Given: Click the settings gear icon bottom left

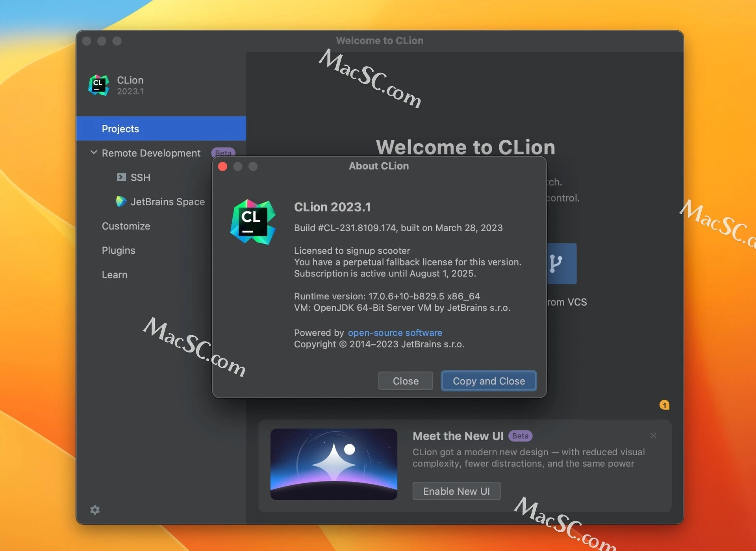Looking at the screenshot, I should tap(95, 510).
